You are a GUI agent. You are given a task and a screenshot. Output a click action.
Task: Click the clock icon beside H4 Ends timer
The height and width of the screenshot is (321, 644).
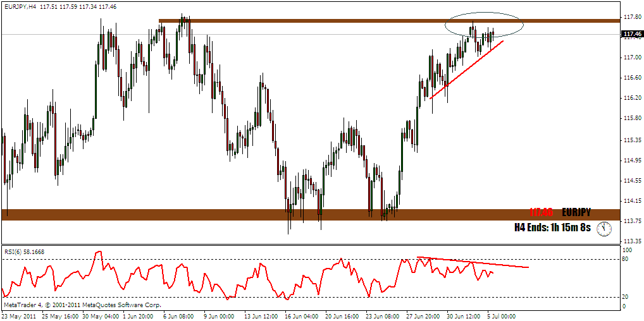click(x=605, y=229)
